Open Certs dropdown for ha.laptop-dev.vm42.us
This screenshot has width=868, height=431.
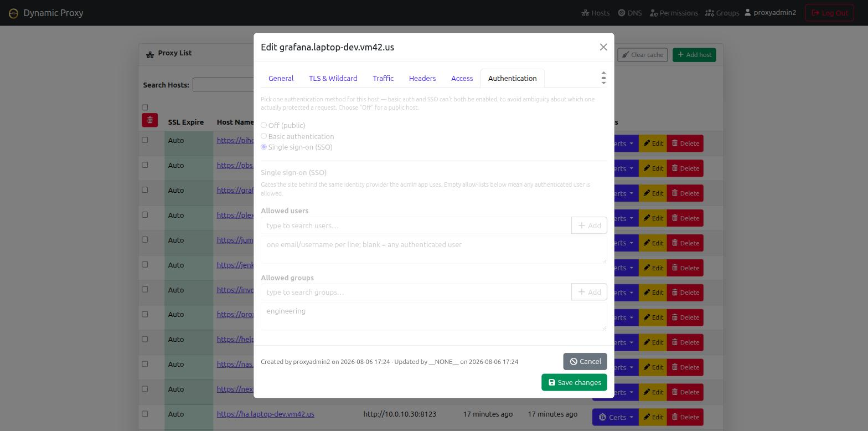pyautogui.click(x=615, y=417)
